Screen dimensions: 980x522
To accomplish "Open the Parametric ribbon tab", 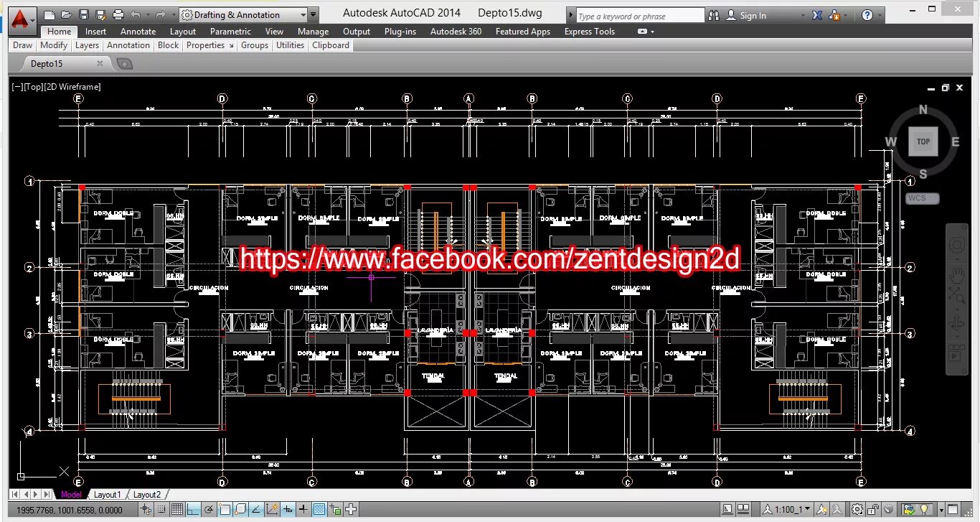I will click(230, 32).
